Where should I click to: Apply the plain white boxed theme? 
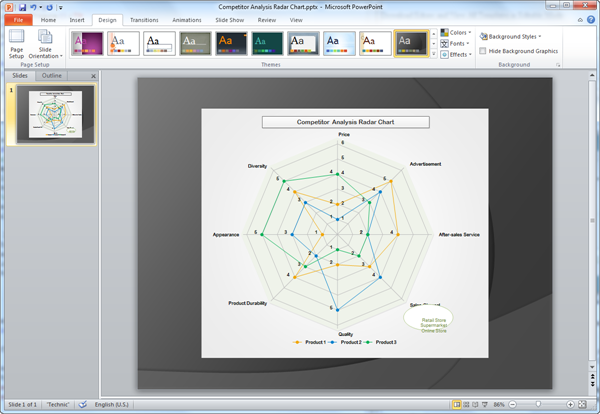click(x=159, y=44)
